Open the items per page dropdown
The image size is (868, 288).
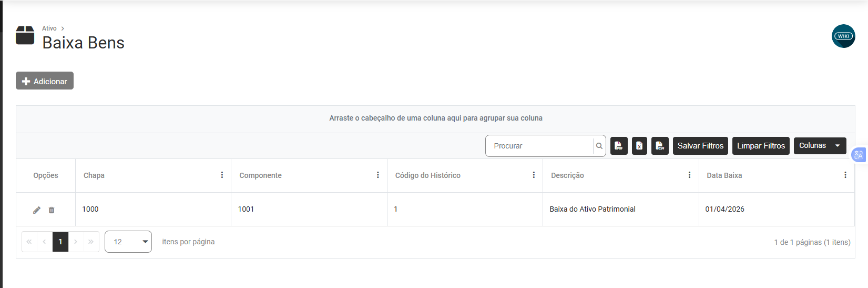[128, 242]
